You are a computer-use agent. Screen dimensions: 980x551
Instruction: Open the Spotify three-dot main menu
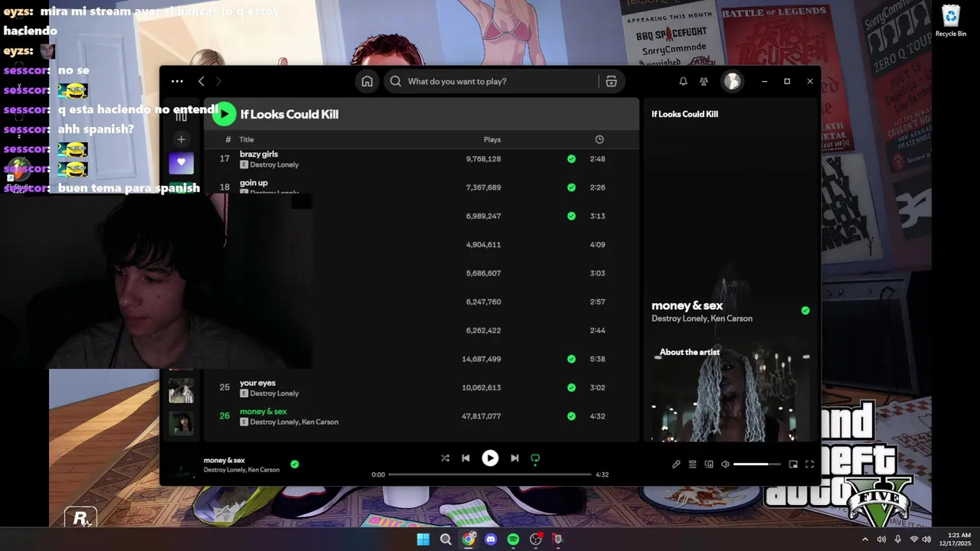[x=177, y=81]
